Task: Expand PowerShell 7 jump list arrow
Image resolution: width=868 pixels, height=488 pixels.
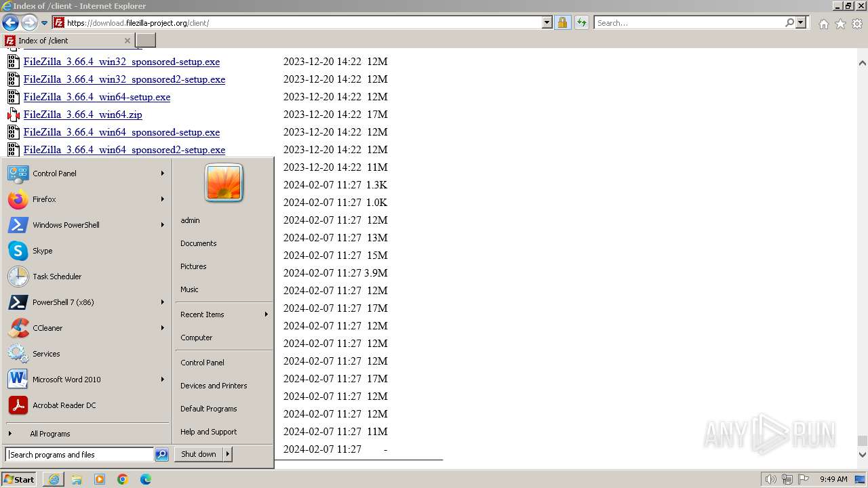Action: pos(163,302)
